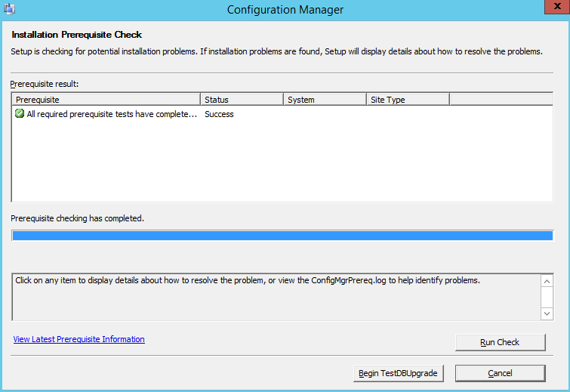Click the System column header
The width and height of the screenshot is (570, 392).
(325, 100)
